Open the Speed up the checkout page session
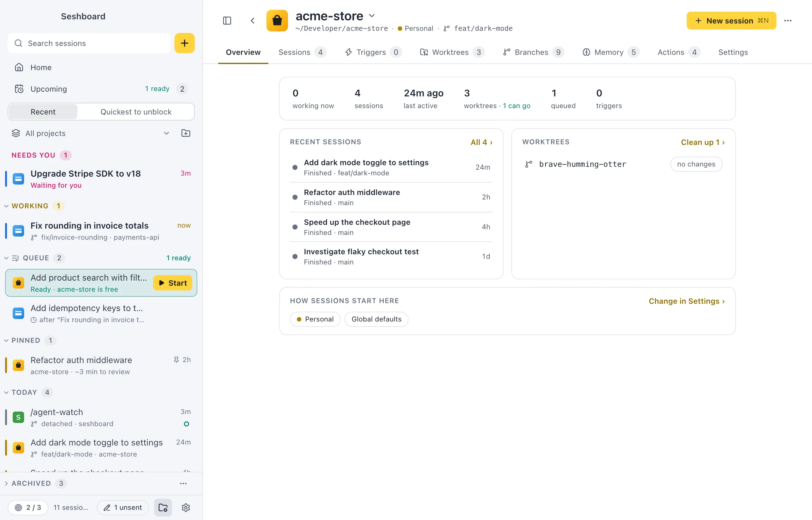The height and width of the screenshot is (520, 812). 391,227
